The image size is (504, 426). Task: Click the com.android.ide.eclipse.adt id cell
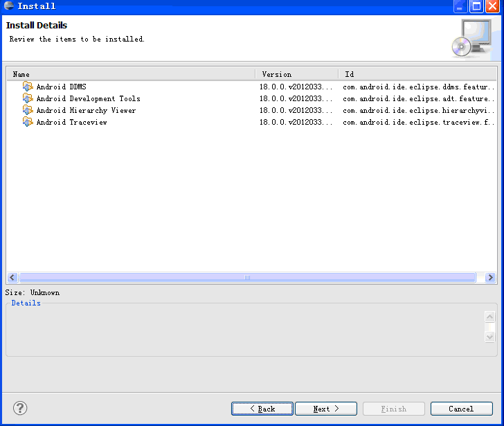point(418,98)
